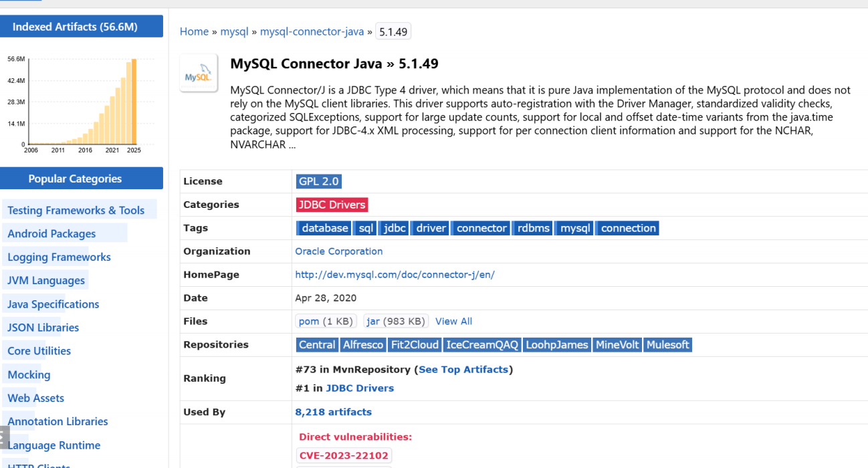Open the JVM Languages category
The height and width of the screenshot is (468, 868).
point(46,280)
